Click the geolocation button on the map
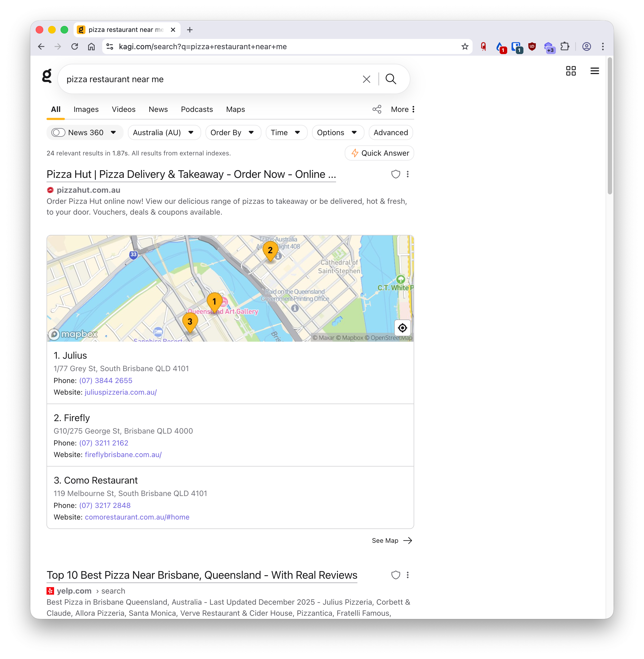The image size is (644, 659). (x=402, y=328)
